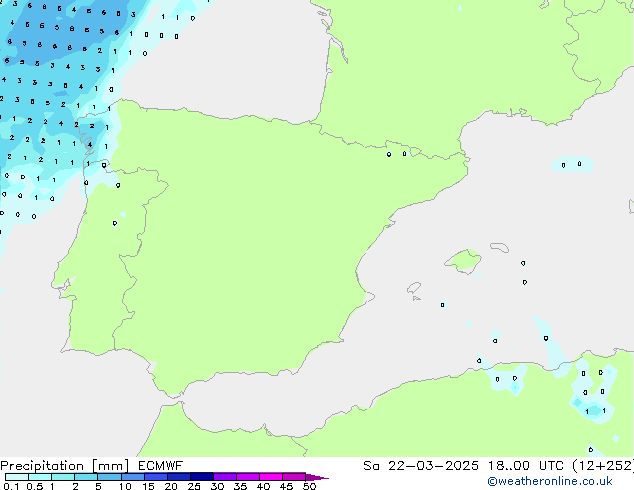
Task: Click the legend color between 0.5 and 1
Action: pyautogui.click(x=40, y=477)
